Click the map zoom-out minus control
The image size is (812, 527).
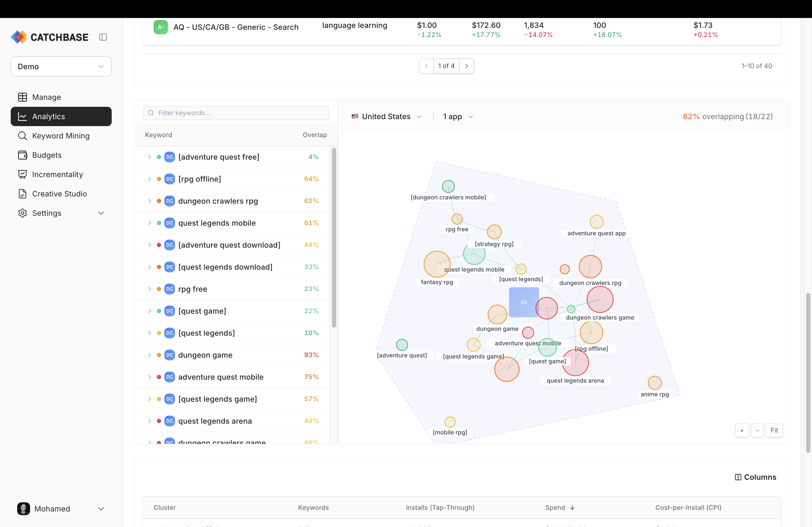[x=757, y=430]
